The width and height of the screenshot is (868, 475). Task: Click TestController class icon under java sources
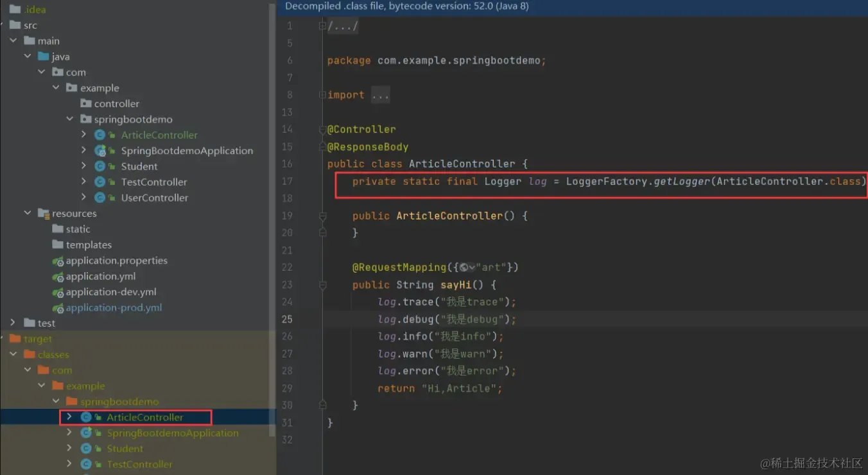[100, 182]
